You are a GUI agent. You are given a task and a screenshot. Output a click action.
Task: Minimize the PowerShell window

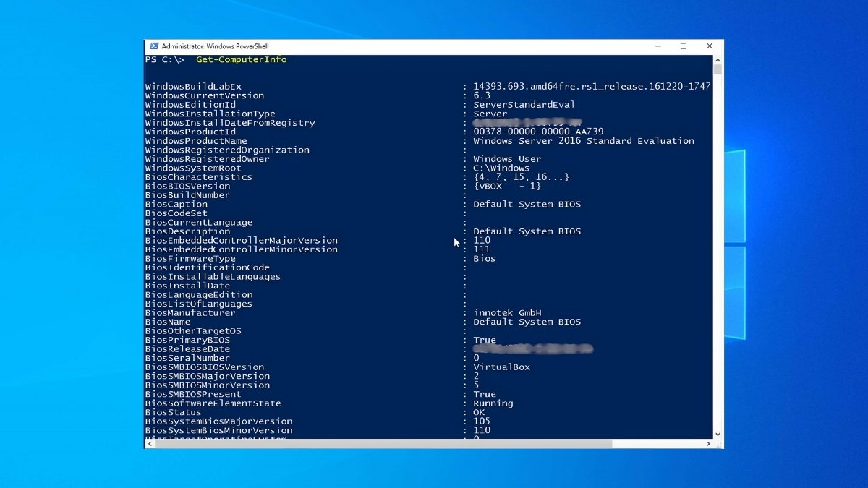pyautogui.click(x=658, y=46)
